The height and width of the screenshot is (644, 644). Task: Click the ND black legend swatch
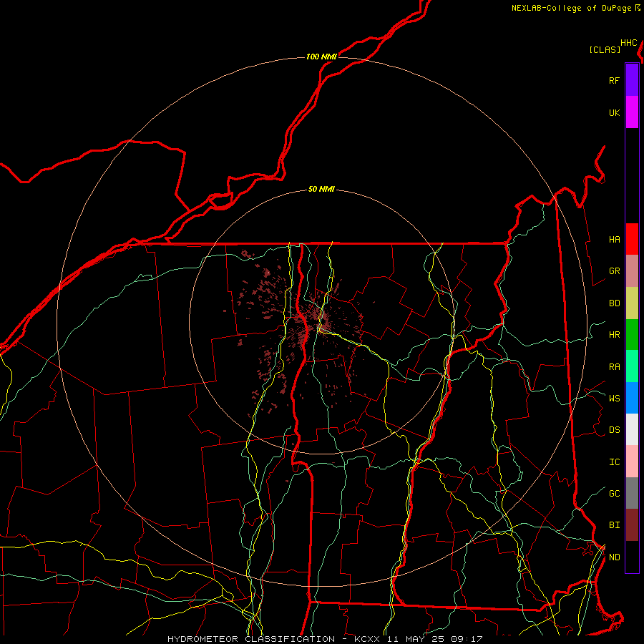pos(632,557)
